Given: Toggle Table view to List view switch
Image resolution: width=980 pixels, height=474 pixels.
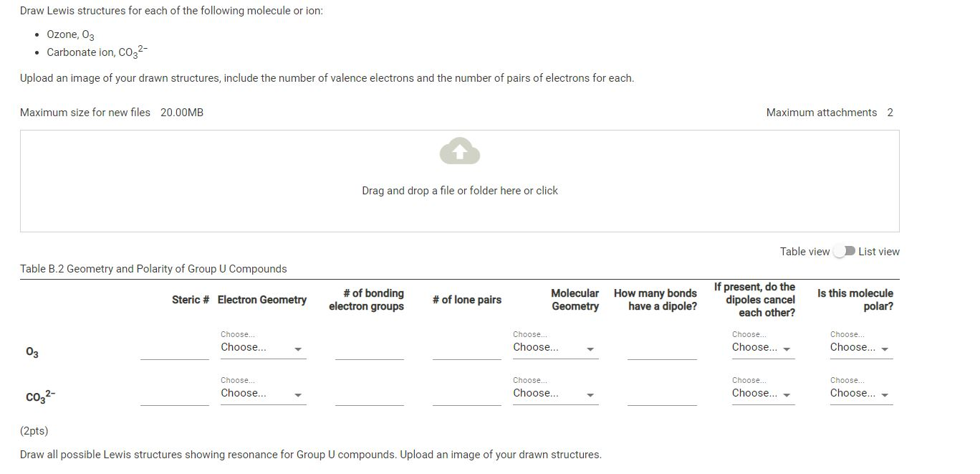Looking at the screenshot, I should (844, 251).
